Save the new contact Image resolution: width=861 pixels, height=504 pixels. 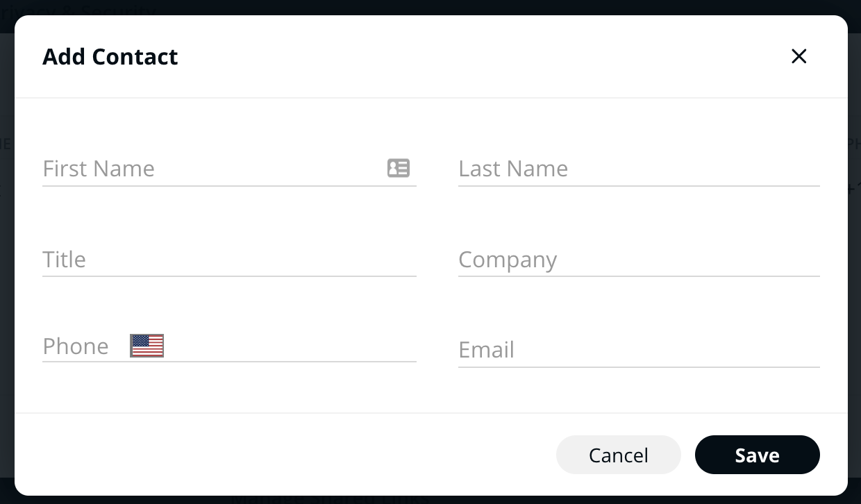click(x=757, y=455)
